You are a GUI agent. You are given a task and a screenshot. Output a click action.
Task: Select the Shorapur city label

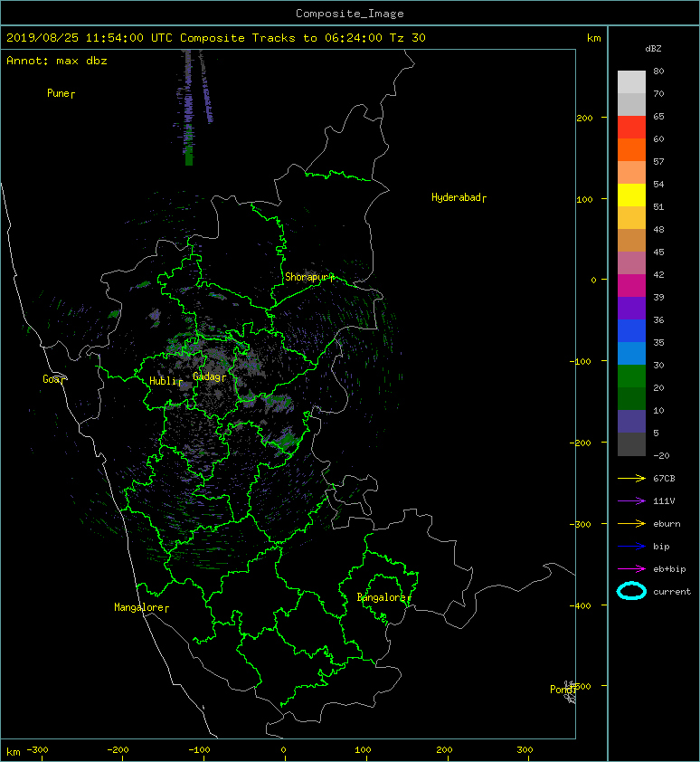coord(309,277)
